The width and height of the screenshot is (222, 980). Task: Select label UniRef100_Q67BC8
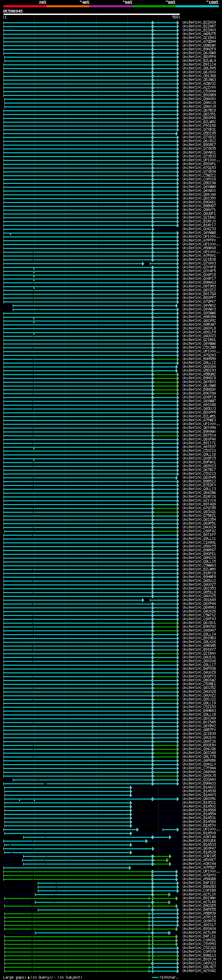[199, 110]
